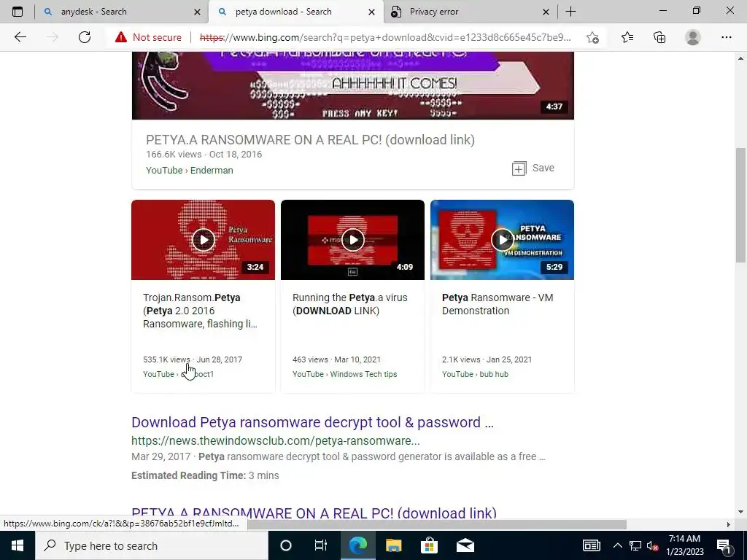This screenshot has width=747, height=560.
Task: Play Petya Ransomware VM Demonstration video
Action: coord(502,239)
